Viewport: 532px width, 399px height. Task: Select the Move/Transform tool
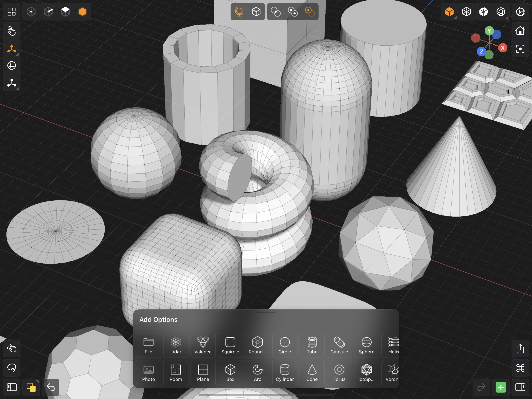coord(11,49)
